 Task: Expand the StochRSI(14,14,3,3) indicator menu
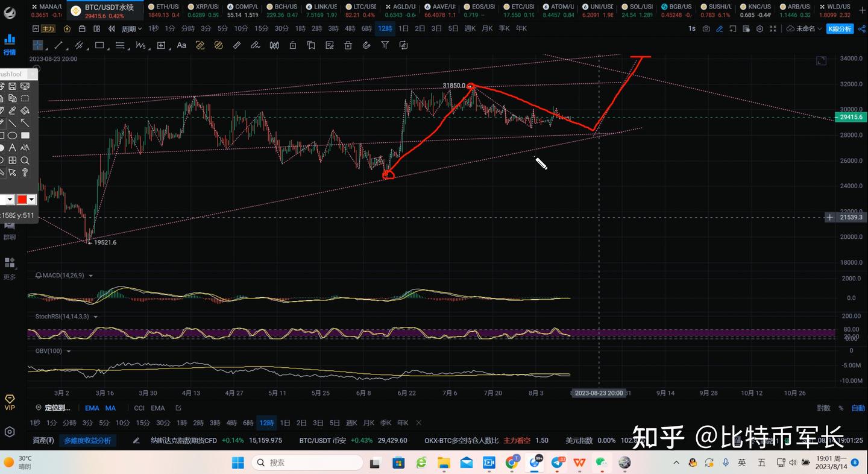(95, 316)
